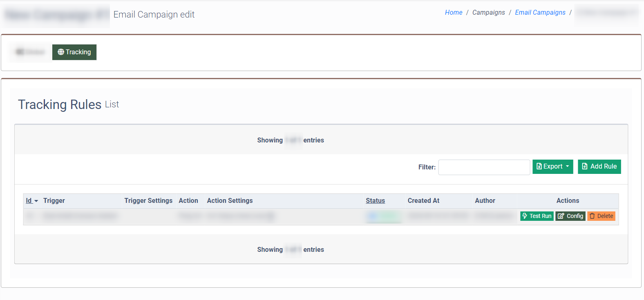The image size is (644, 300).
Task: Click the Trigger Settings column header
Action: pyautogui.click(x=148, y=201)
